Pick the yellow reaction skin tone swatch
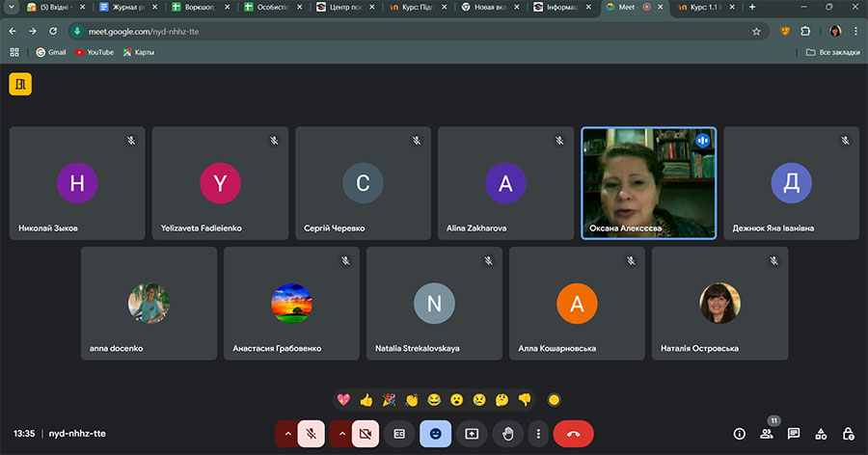 tap(554, 400)
